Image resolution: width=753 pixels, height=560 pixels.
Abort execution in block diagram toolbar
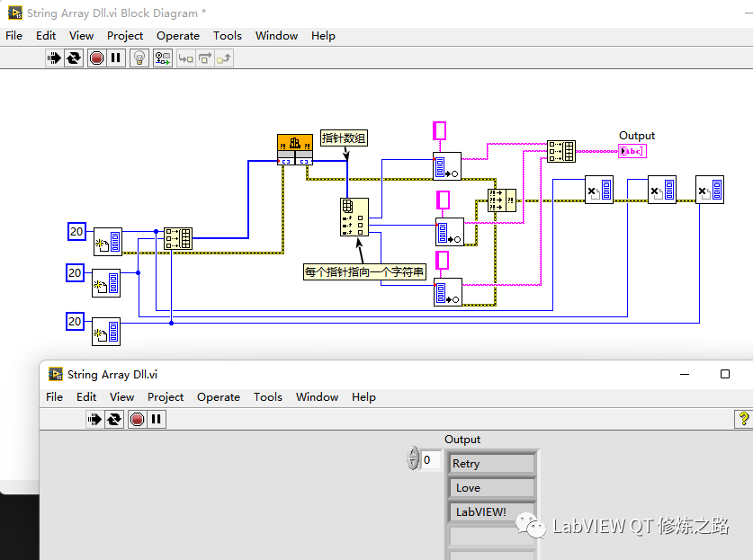pyautogui.click(x=96, y=58)
